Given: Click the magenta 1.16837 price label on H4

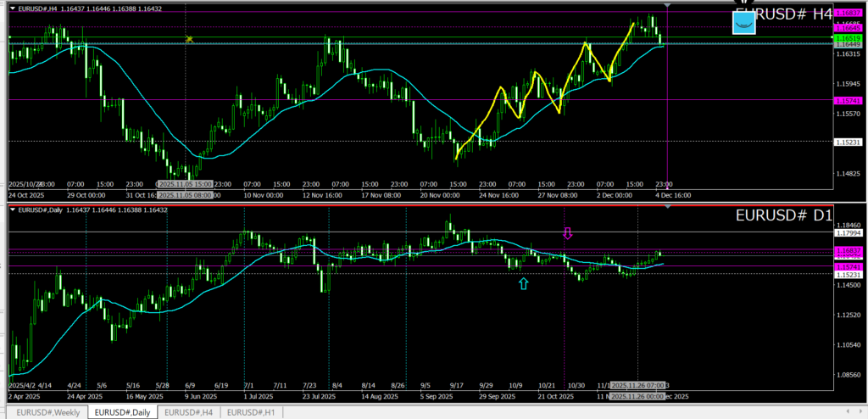Looking at the screenshot, I should pyautogui.click(x=849, y=13).
